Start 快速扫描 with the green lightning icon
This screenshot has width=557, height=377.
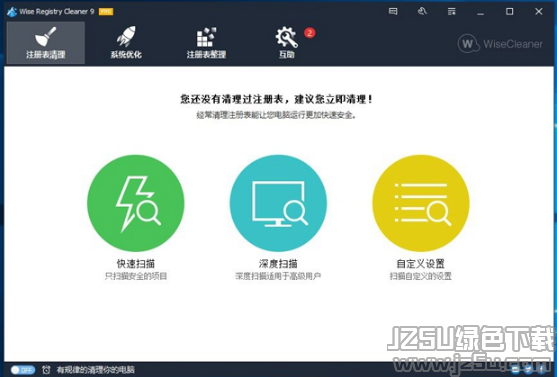coord(136,203)
